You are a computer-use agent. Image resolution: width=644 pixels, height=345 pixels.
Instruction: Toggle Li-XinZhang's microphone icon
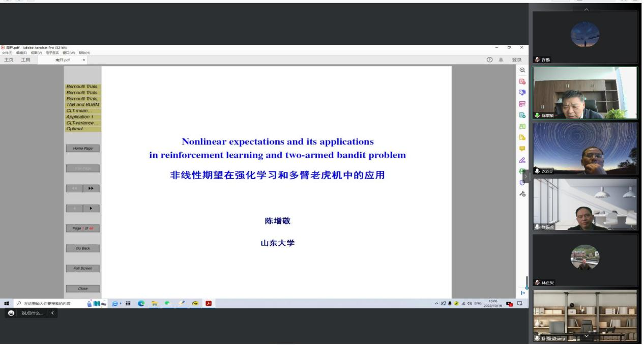pos(538,338)
